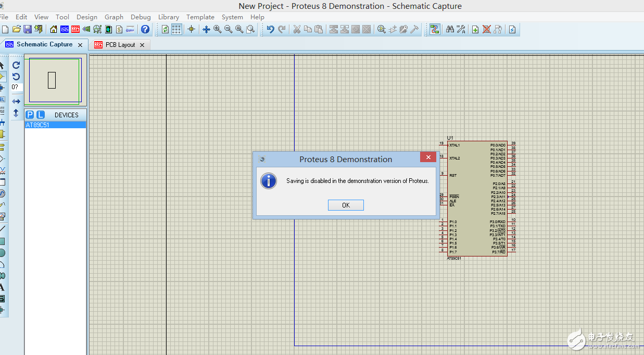Click the P pick devices button

point(30,115)
